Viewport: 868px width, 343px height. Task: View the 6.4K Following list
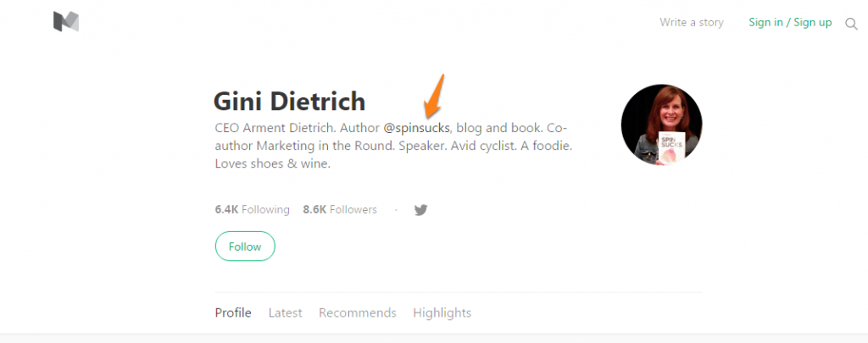tap(252, 209)
